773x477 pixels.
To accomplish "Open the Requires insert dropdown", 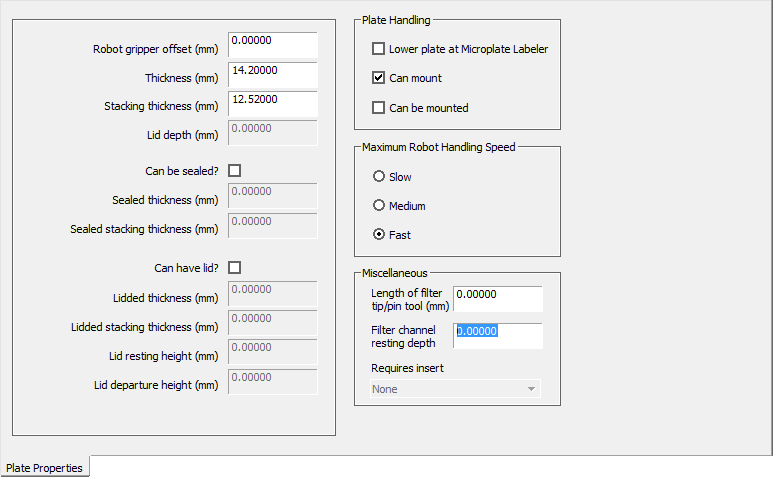I will pos(455,389).
